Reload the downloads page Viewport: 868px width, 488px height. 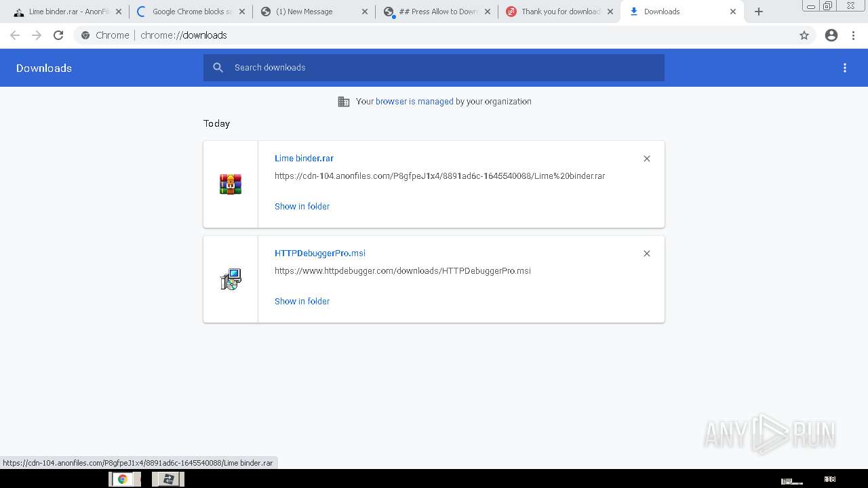coord(58,35)
